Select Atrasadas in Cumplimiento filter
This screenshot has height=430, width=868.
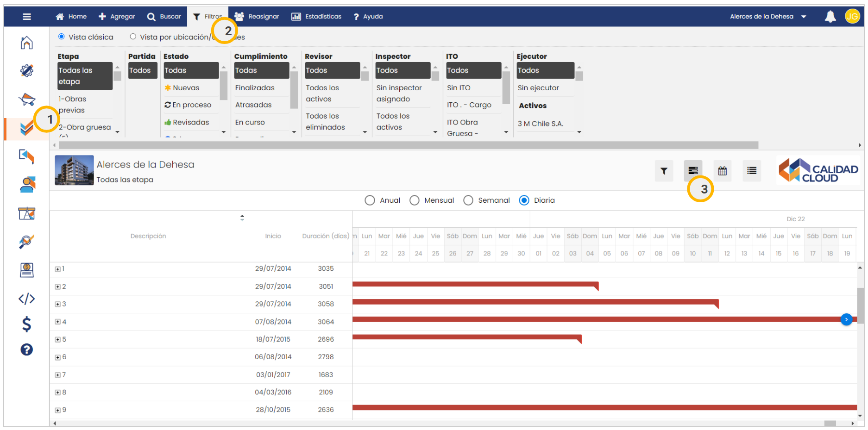click(x=253, y=105)
